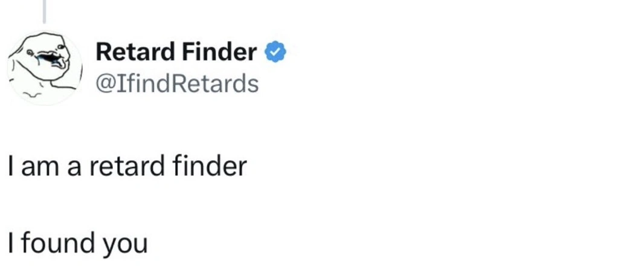
Task: Open the account's profile picture avatar
Action: click(x=44, y=67)
